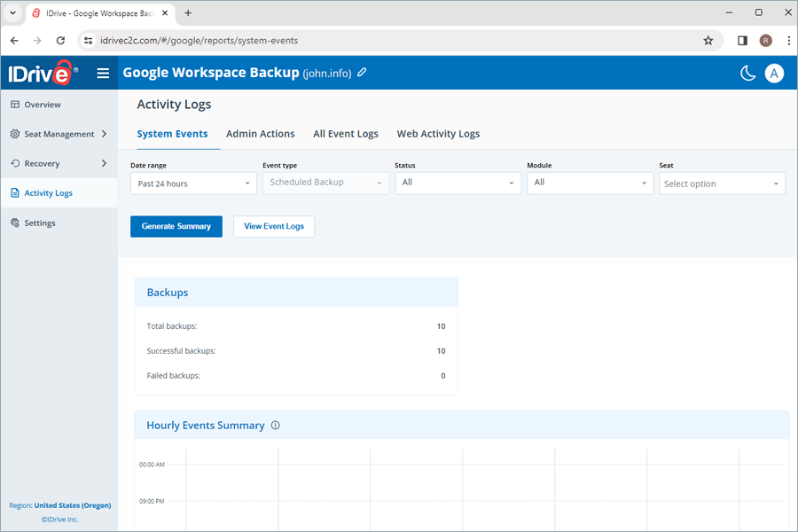Open the Chrome profile avatar
The image size is (798, 532).
(x=765, y=41)
